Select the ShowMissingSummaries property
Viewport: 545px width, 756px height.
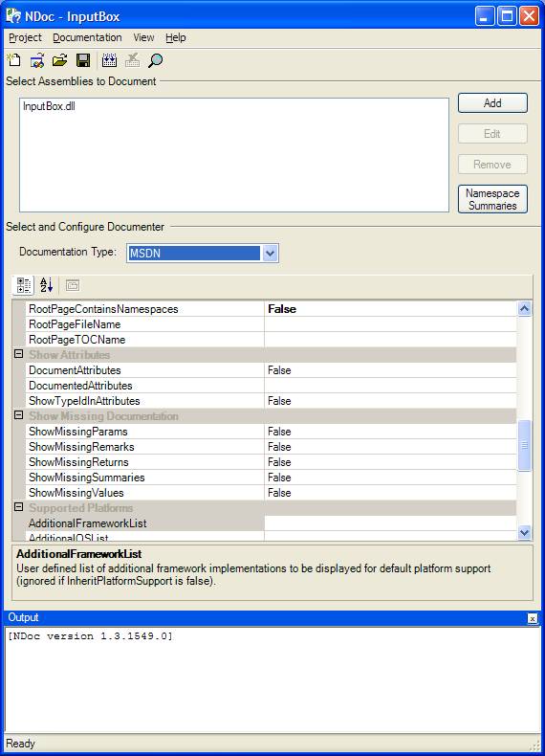pos(144,478)
